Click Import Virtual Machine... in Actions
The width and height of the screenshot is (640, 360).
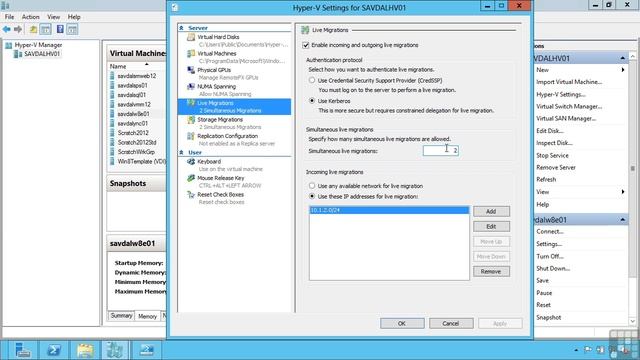click(569, 82)
